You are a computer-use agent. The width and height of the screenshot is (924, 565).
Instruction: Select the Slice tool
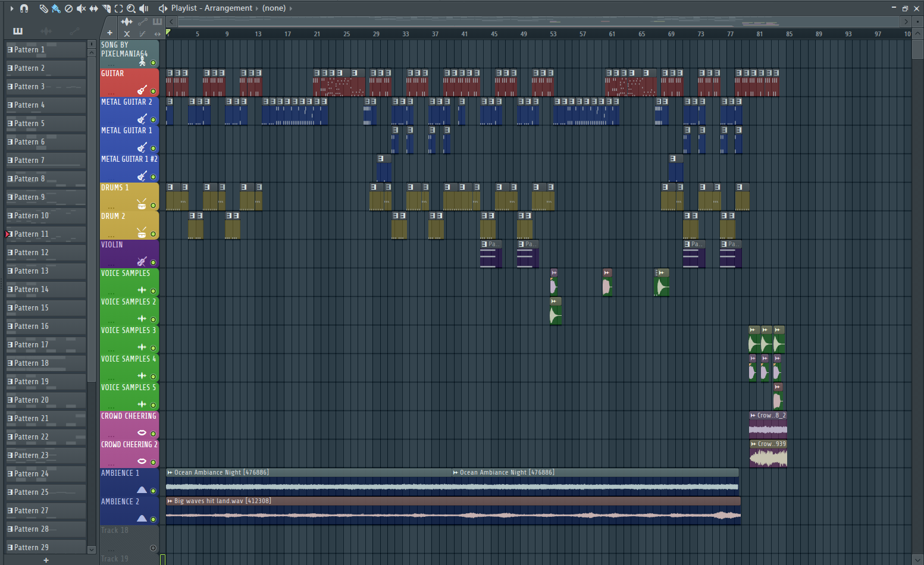(106, 8)
